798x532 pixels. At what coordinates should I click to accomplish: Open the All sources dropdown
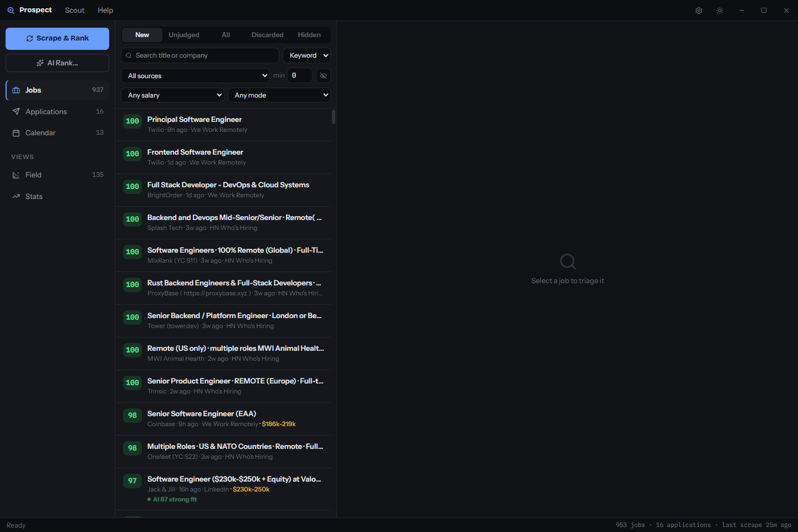(x=196, y=76)
